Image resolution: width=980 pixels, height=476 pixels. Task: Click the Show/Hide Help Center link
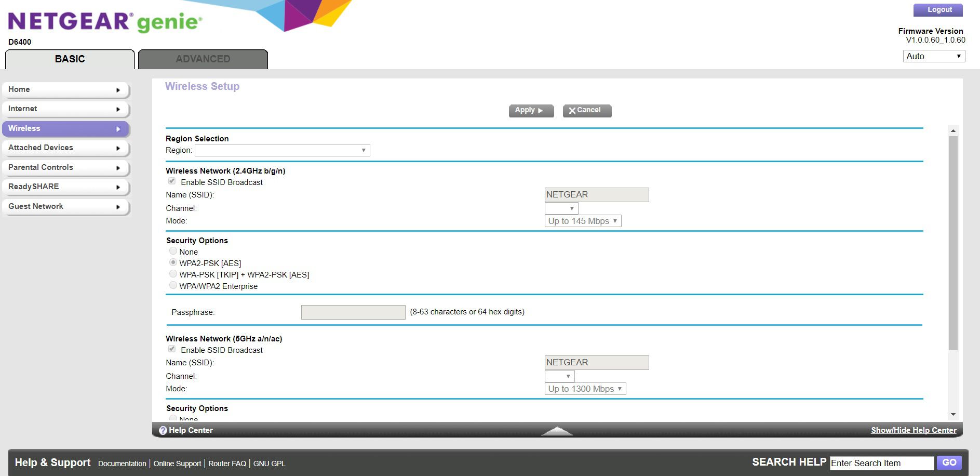coord(914,430)
